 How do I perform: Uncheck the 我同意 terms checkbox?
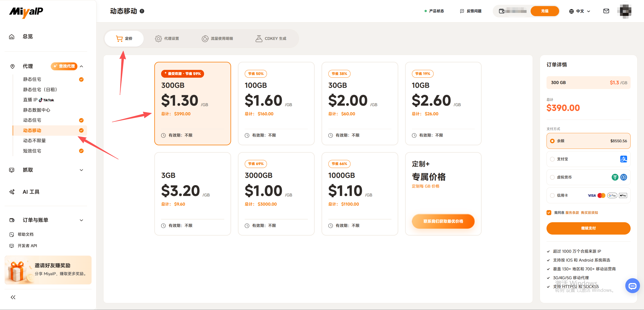click(x=549, y=213)
